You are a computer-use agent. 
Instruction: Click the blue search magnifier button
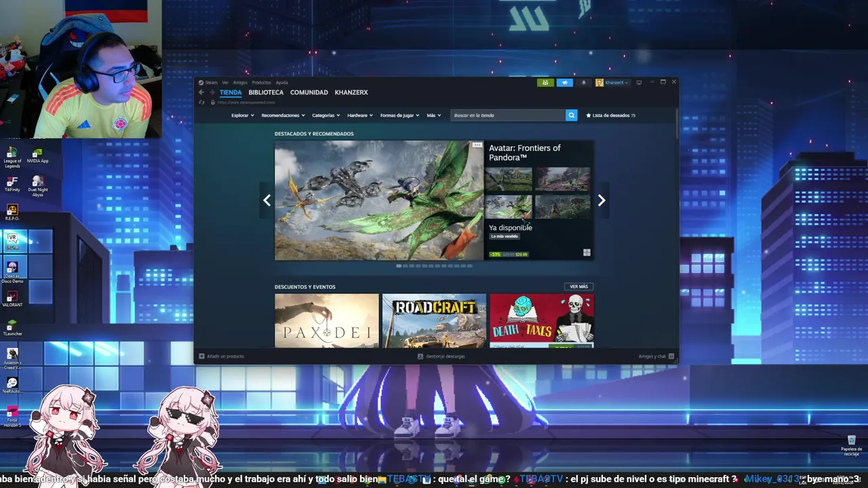coord(571,115)
